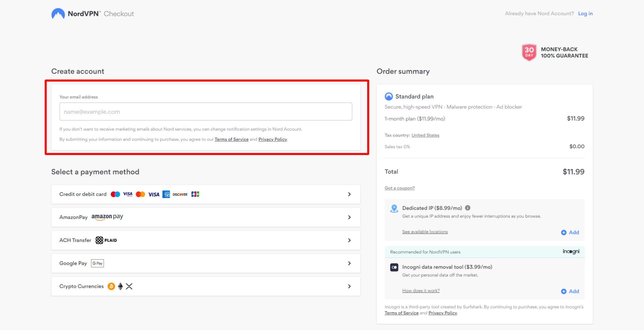Open the Dedicated IP info tooltip icon

point(468,208)
